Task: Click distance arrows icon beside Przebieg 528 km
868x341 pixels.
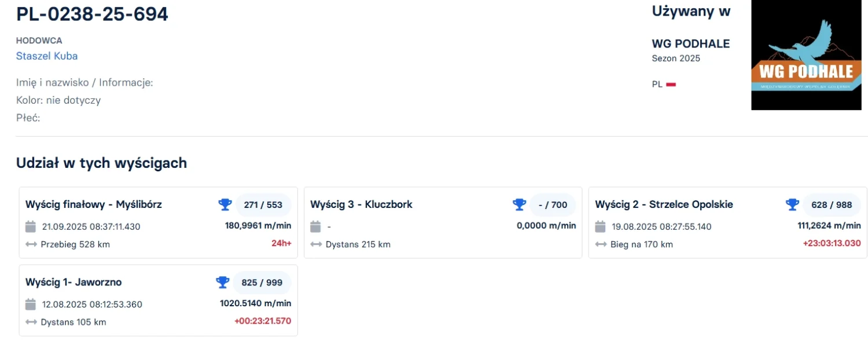Action: click(31, 244)
